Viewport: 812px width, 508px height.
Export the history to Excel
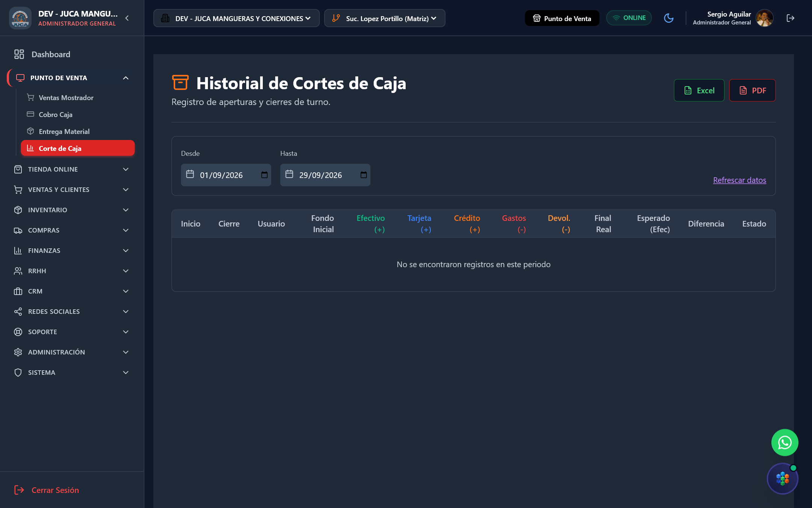pos(699,90)
